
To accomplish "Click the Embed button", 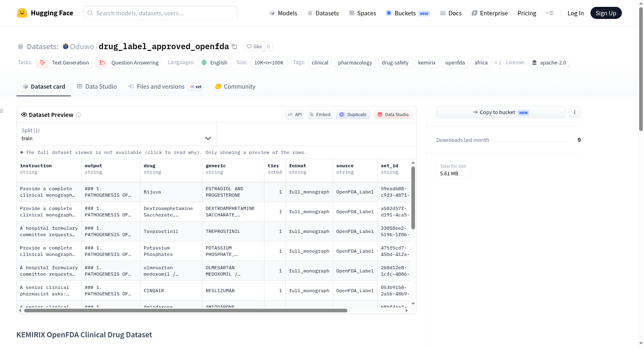I will coord(320,114).
